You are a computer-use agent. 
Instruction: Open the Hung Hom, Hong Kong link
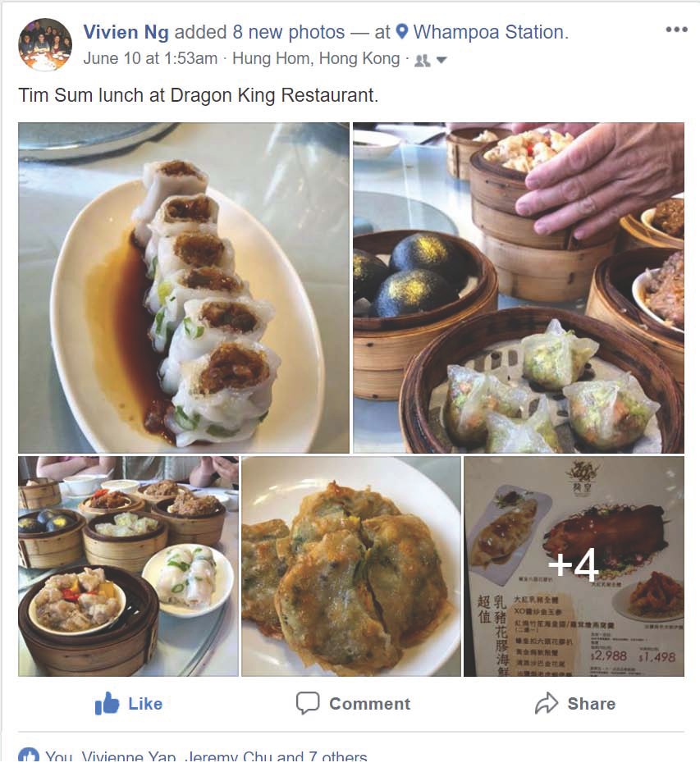coord(317,59)
